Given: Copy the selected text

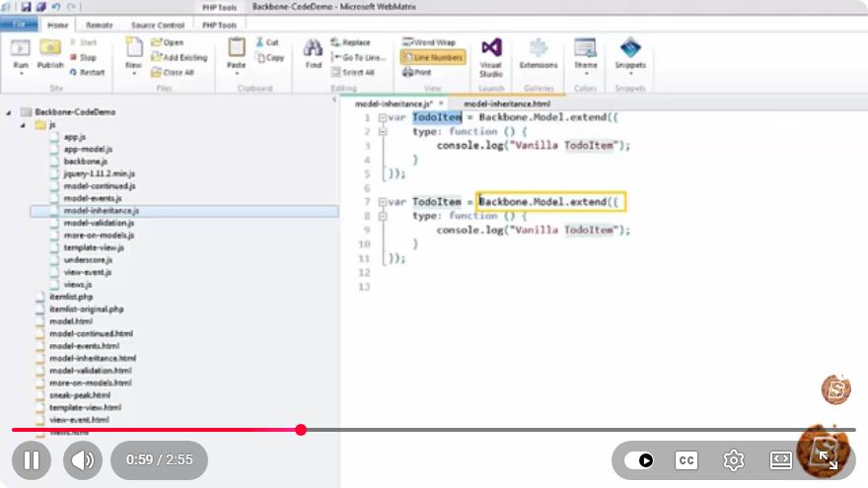Looking at the screenshot, I should [270, 57].
